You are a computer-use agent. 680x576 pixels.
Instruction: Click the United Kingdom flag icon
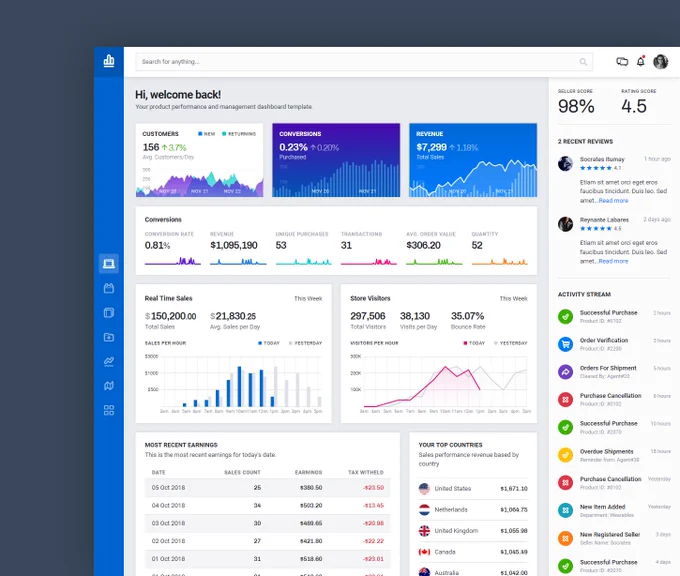tap(424, 530)
